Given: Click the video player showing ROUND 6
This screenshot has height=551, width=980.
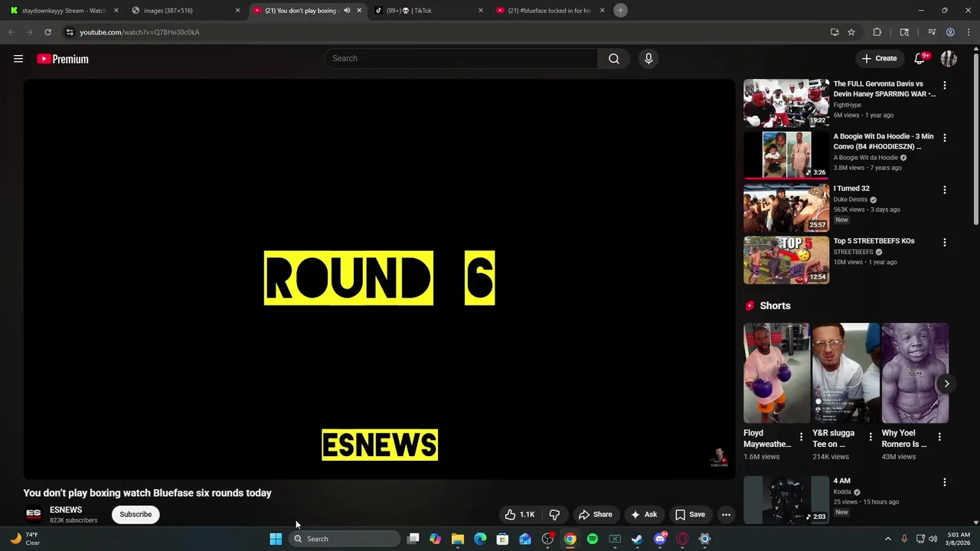Looking at the screenshot, I should click(379, 279).
